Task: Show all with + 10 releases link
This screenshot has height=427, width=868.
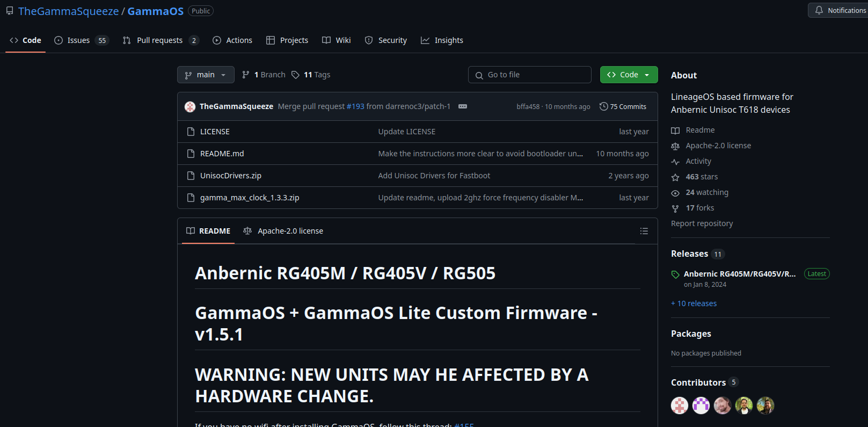Action: click(694, 303)
